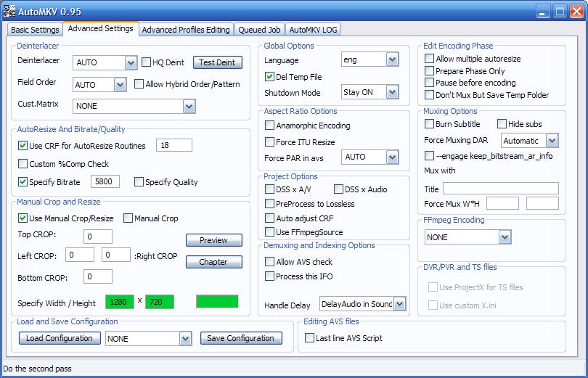Open the AutoMKV LOG tab
This screenshot has height=378, width=588.
click(313, 30)
